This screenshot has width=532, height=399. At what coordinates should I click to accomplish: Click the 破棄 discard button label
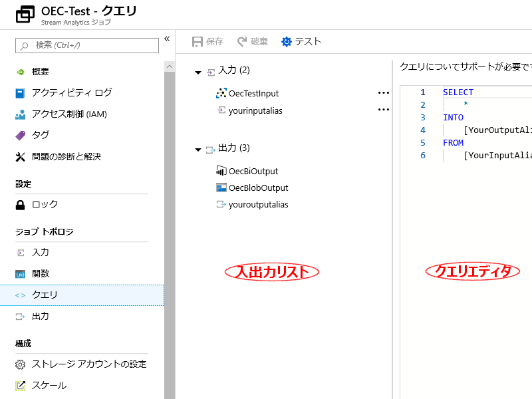click(x=259, y=42)
